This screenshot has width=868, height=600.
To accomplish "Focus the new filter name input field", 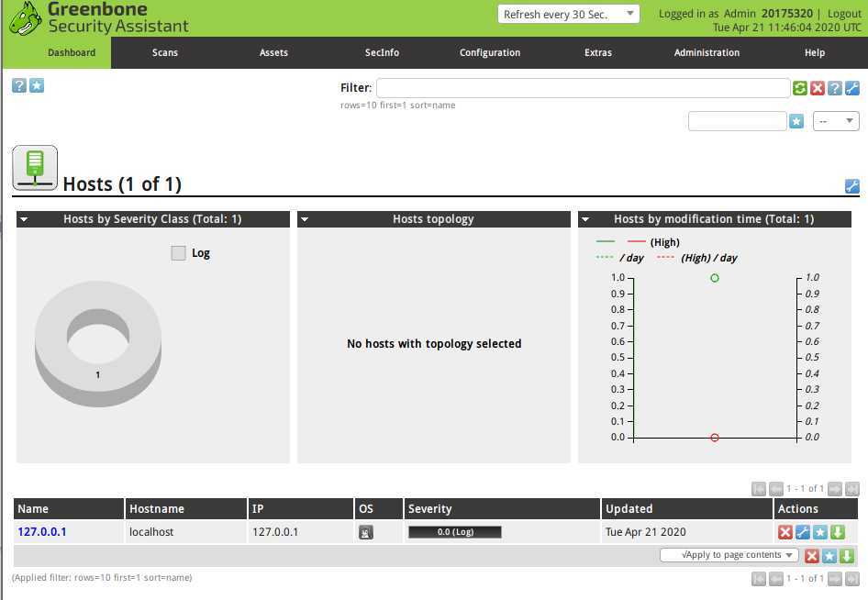I will pos(738,121).
